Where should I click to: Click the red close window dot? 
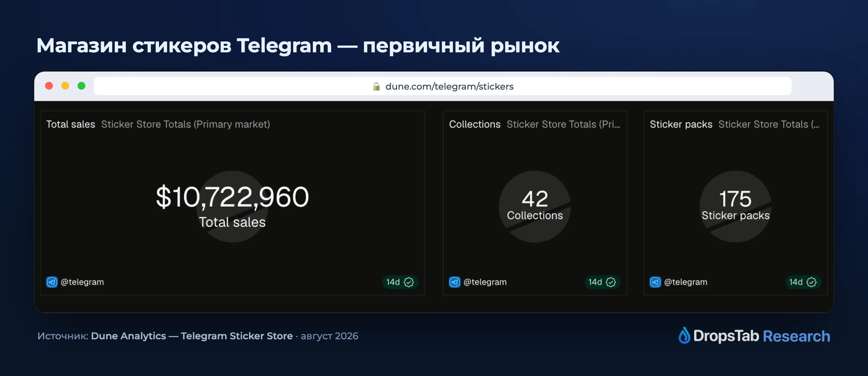[49, 86]
